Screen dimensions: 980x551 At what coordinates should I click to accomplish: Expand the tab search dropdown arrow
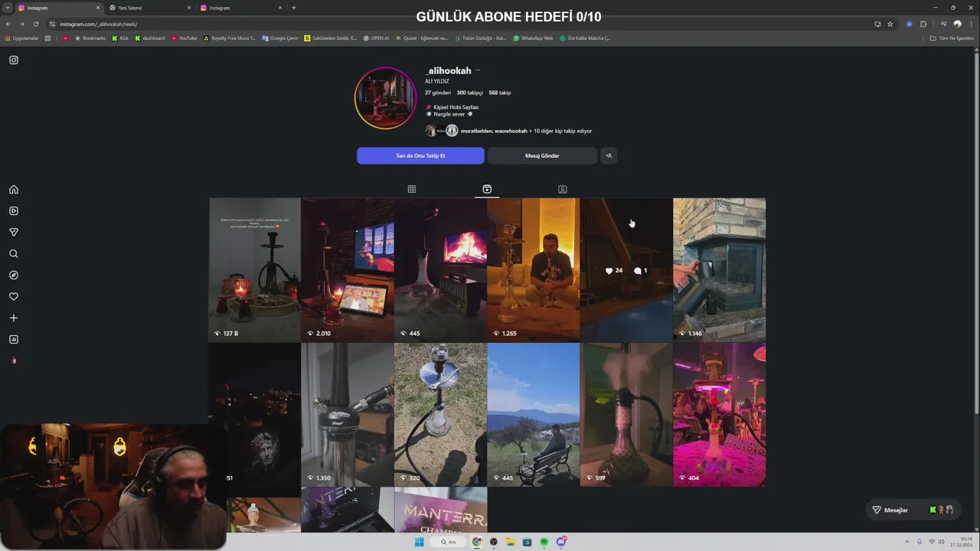tap(7, 8)
